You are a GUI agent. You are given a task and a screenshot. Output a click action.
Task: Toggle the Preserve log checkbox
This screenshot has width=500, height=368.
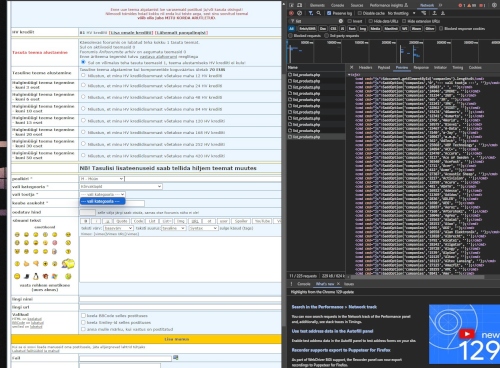point(329,13)
